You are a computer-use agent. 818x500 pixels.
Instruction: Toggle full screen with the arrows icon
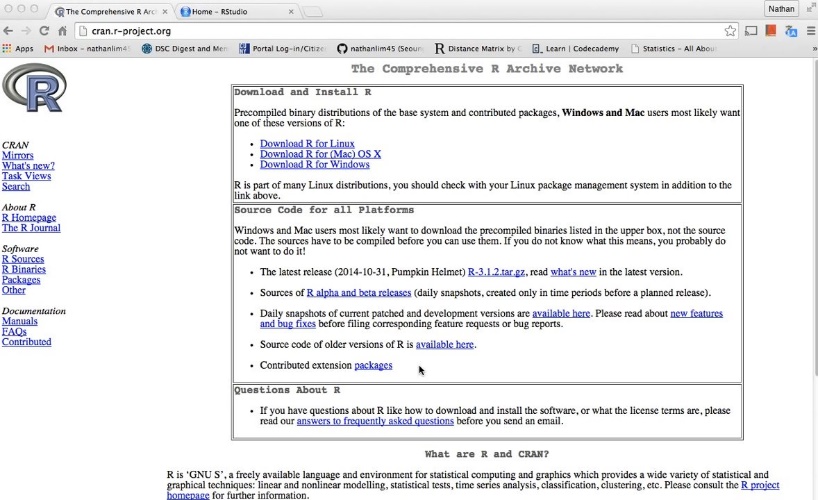click(811, 8)
